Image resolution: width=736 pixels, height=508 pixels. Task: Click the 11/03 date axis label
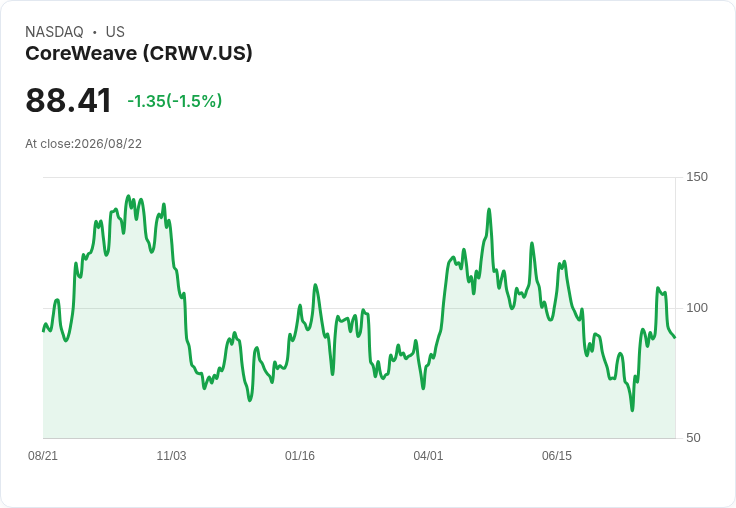[171, 456]
